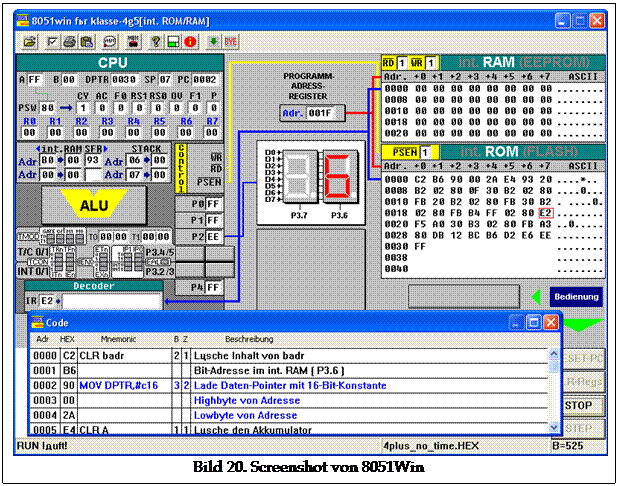Click the Beschreibung column header
This screenshot has width=618, height=486.
(249, 339)
